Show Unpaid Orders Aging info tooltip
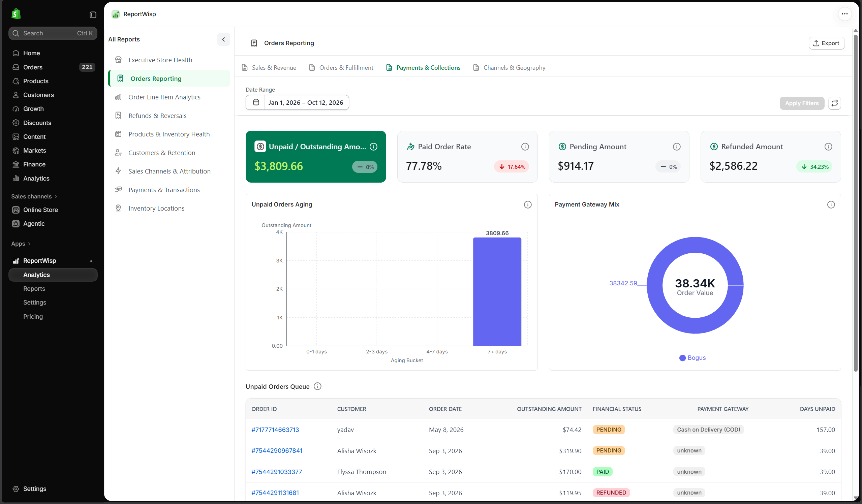 pyautogui.click(x=527, y=205)
